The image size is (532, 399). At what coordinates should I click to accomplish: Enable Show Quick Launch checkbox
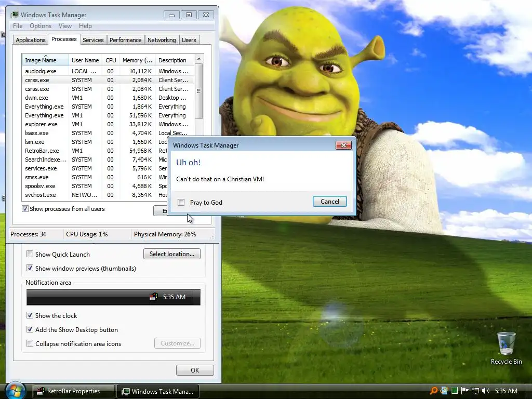coord(30,254)
